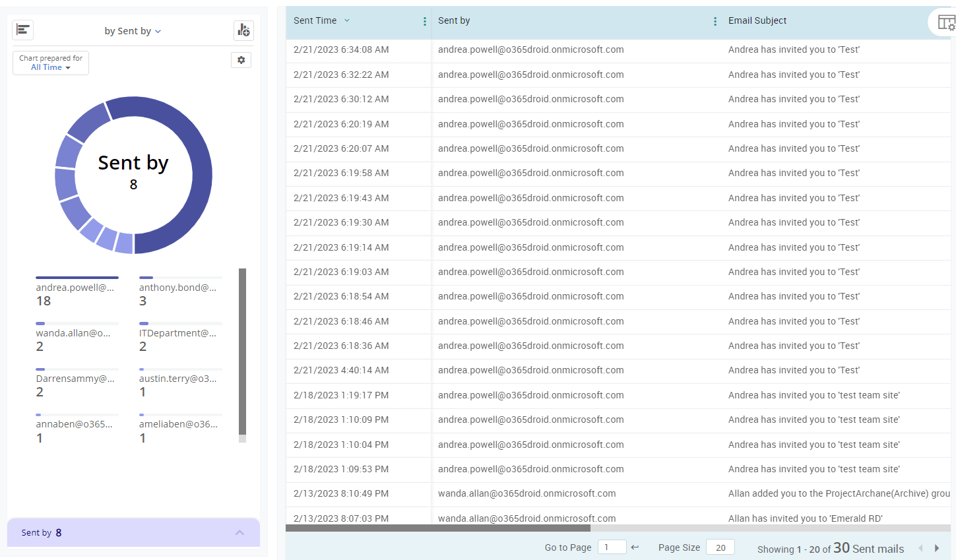Collapse the Sent by panel chevron
Image resolution: width=956 pixels, height=560 pixels.
pyautogui.click(x=240, y=532)
